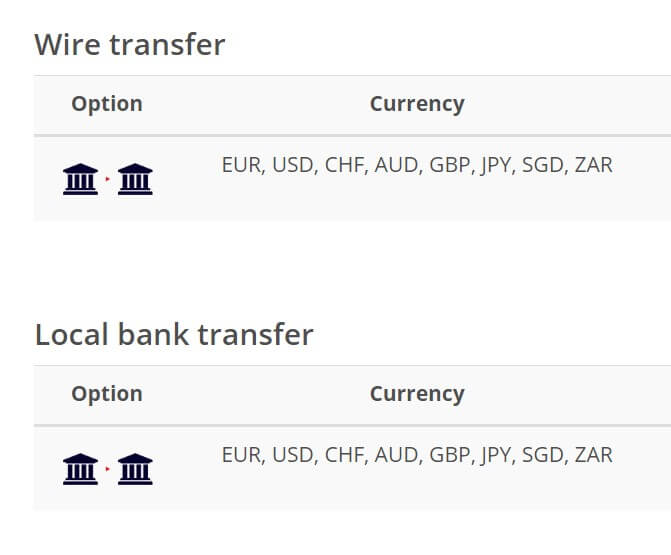Click the left bank icon under Local bank transfer
671x555 pixels.
(x=80, y=469)
